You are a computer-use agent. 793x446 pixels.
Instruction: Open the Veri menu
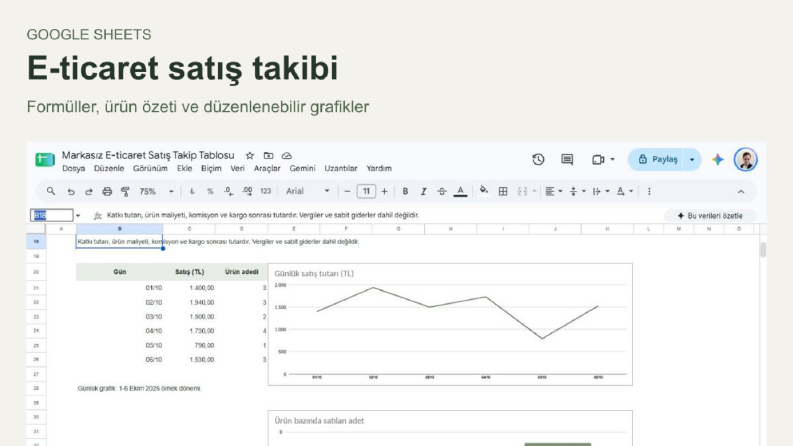(237, 168)
